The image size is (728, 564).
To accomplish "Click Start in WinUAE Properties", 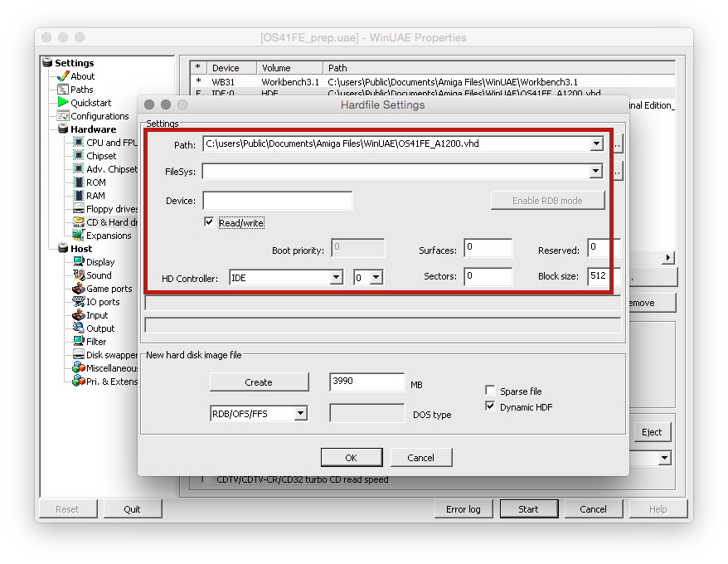I will click(x=529, y=508).
